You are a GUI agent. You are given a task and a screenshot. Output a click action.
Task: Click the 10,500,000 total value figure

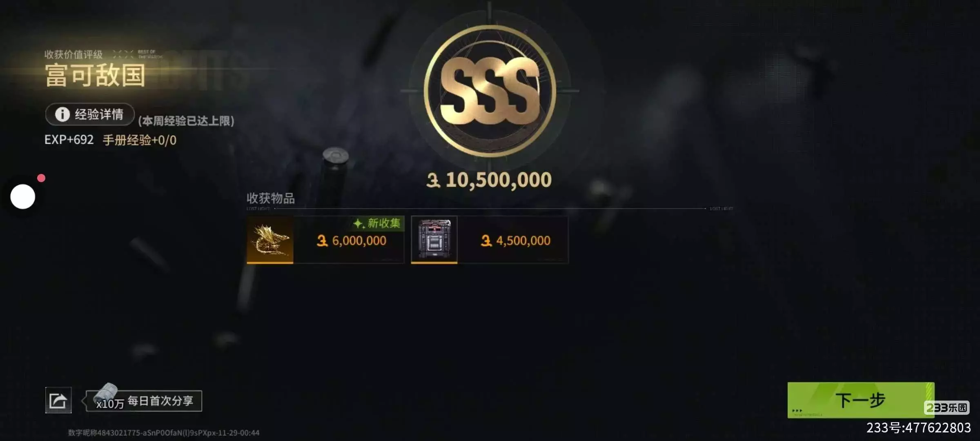pos(499,180)
